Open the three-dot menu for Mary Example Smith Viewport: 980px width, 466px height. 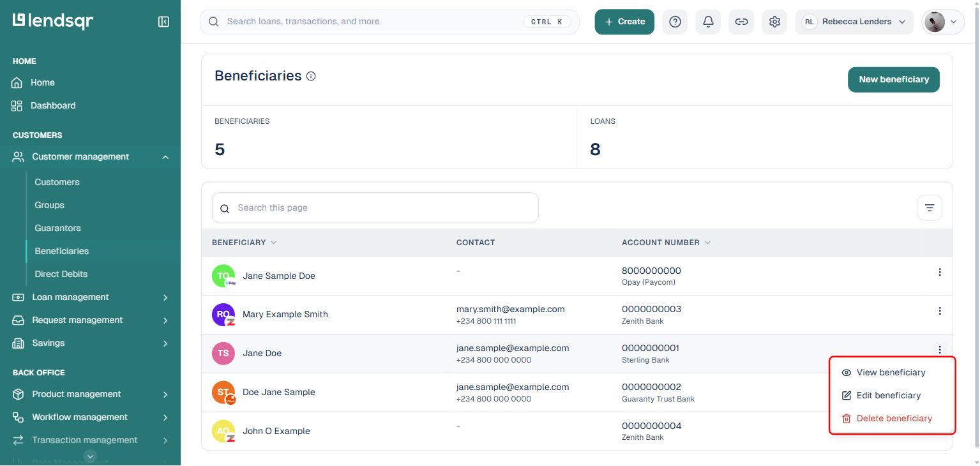939,311
